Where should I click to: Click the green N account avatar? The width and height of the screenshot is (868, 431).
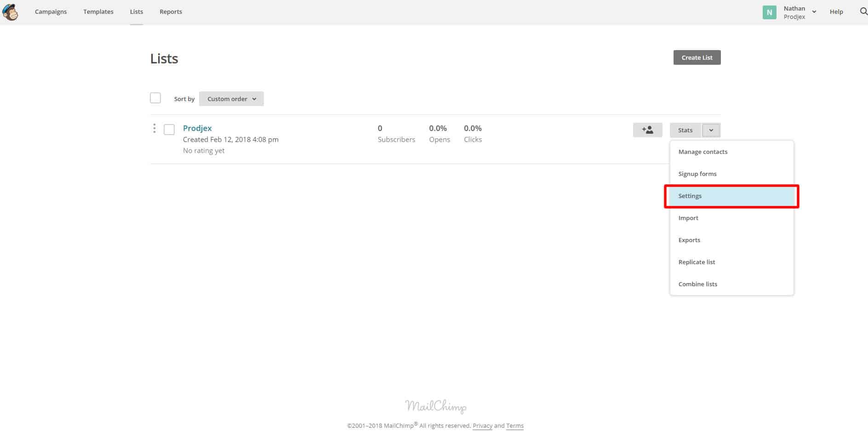coord(769,12)
